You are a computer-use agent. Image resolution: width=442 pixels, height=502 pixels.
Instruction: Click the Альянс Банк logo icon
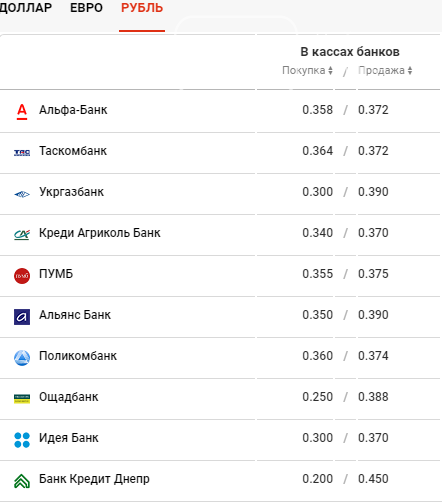pyautogui.click(x=22, y=317)
